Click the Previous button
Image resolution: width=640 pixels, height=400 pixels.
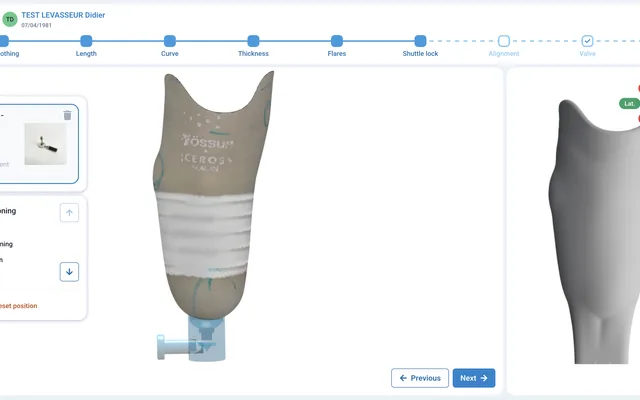[x=420, y=378]
